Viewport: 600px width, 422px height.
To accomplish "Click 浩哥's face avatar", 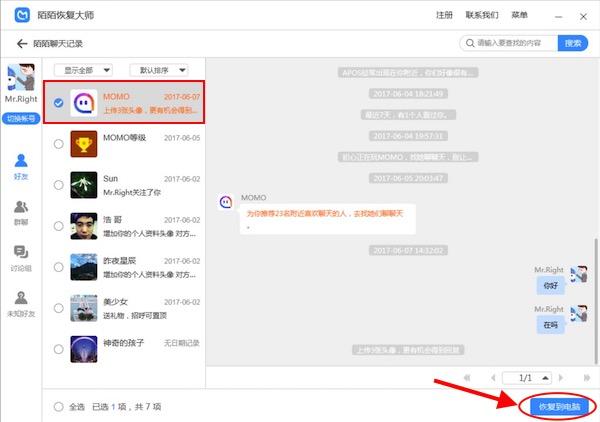I will pyautogui.click(x=84, y=226).
